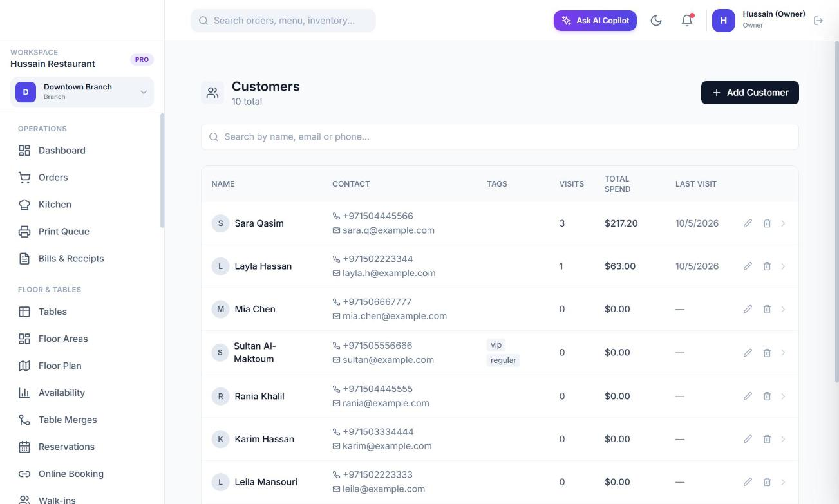Viewport: 839px width, 504px height.
Task: Click the Add Customer button
Action: (750, 93)
